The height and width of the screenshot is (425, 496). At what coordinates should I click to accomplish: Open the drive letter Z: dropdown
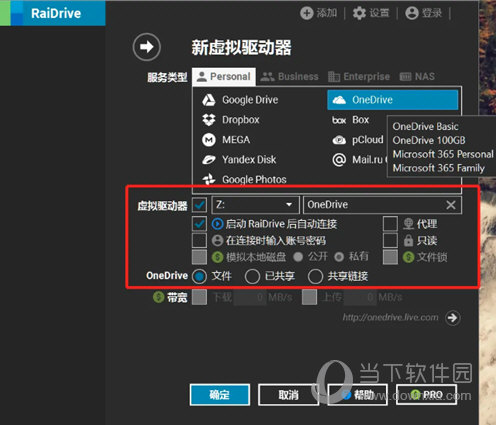(256, 205)
